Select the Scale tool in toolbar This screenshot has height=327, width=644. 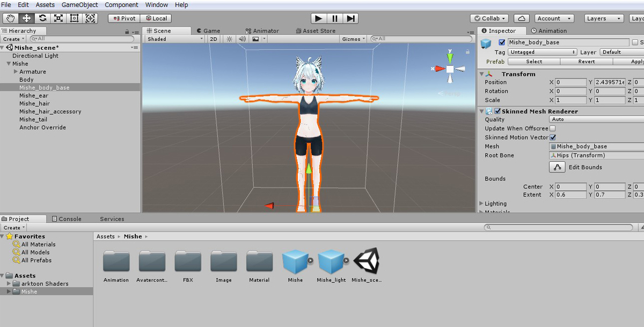point(58,18)
